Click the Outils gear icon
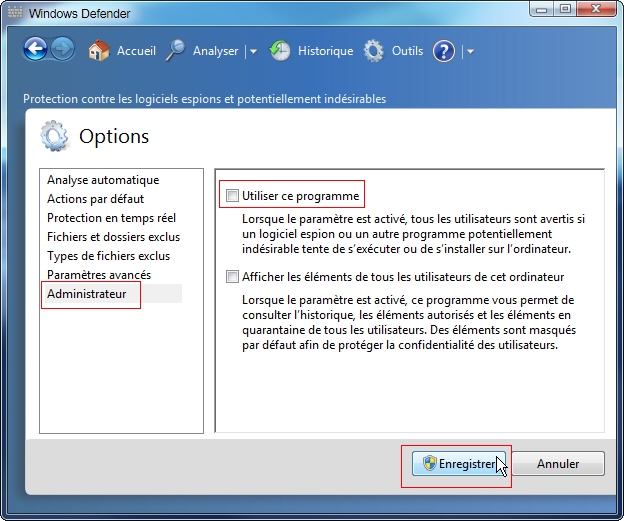Viewport: 624px width, 521px height. click(x=374, y=51)
